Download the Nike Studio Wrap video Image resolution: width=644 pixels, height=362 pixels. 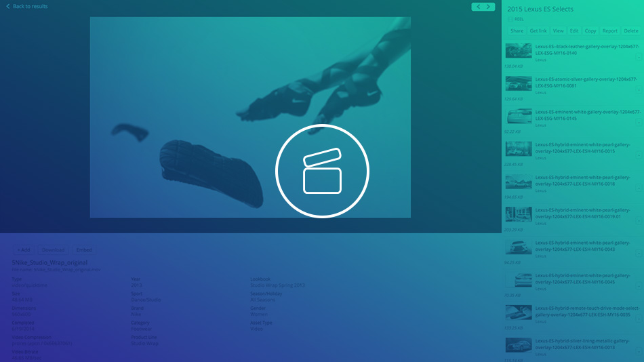point(54,249)
